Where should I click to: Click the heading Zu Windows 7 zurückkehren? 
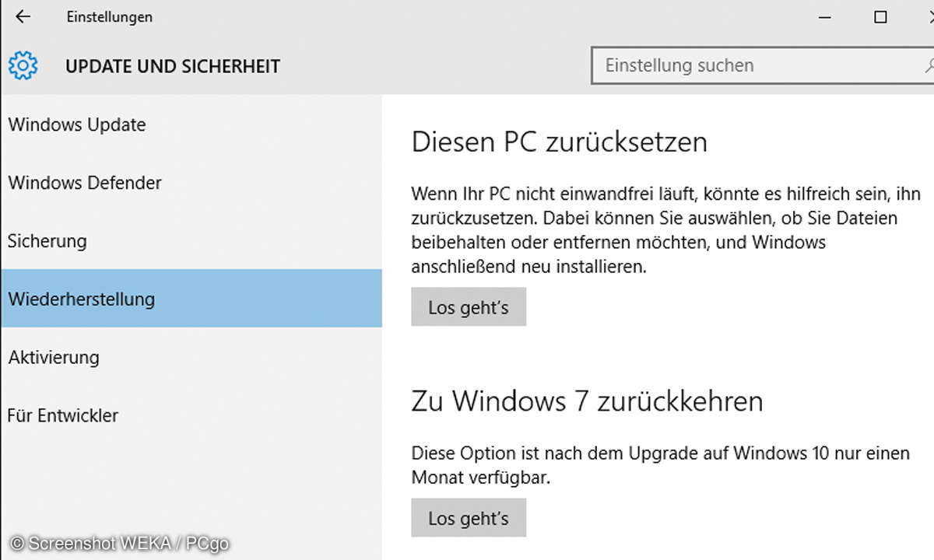587,401
